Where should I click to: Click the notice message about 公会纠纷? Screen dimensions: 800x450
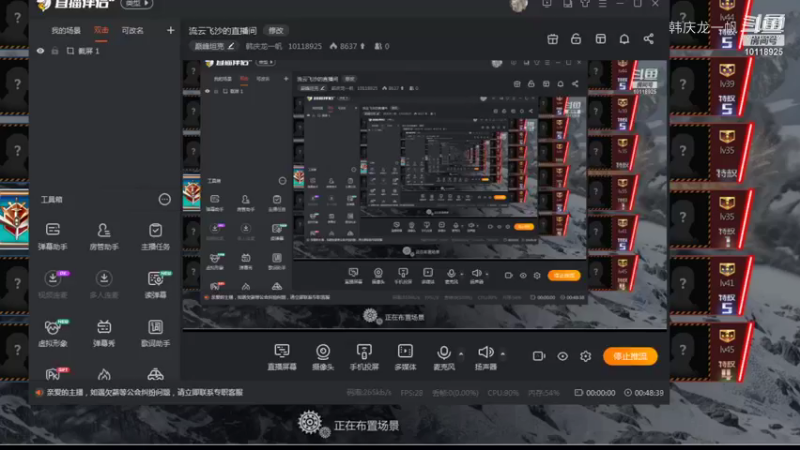[x=145, y=392]
